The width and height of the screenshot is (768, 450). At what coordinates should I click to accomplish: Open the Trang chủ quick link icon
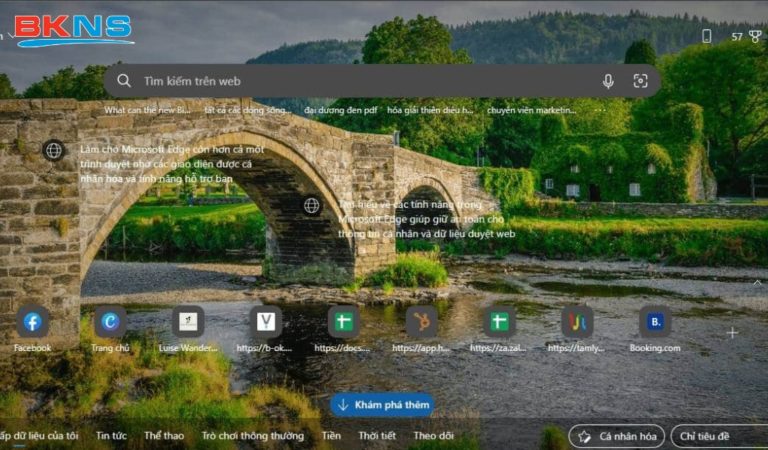[110, 322]
